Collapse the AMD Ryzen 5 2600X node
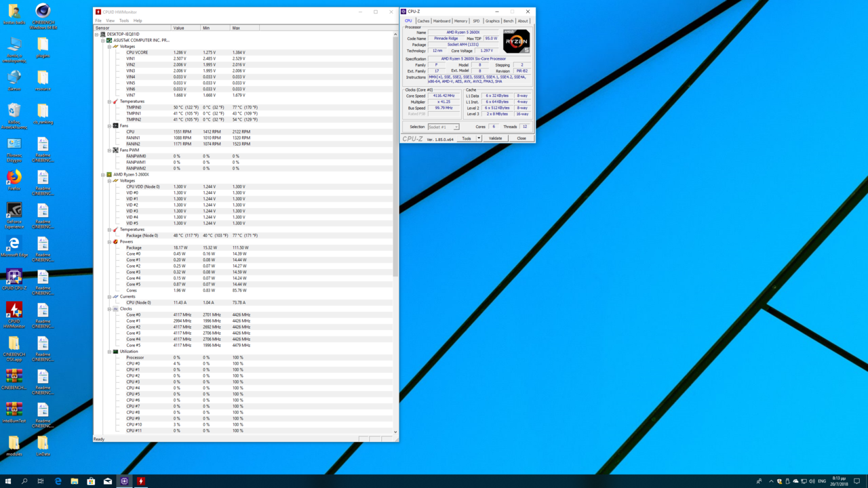The image size is (868, 488). pyautogui.click(x=103, y=174)
